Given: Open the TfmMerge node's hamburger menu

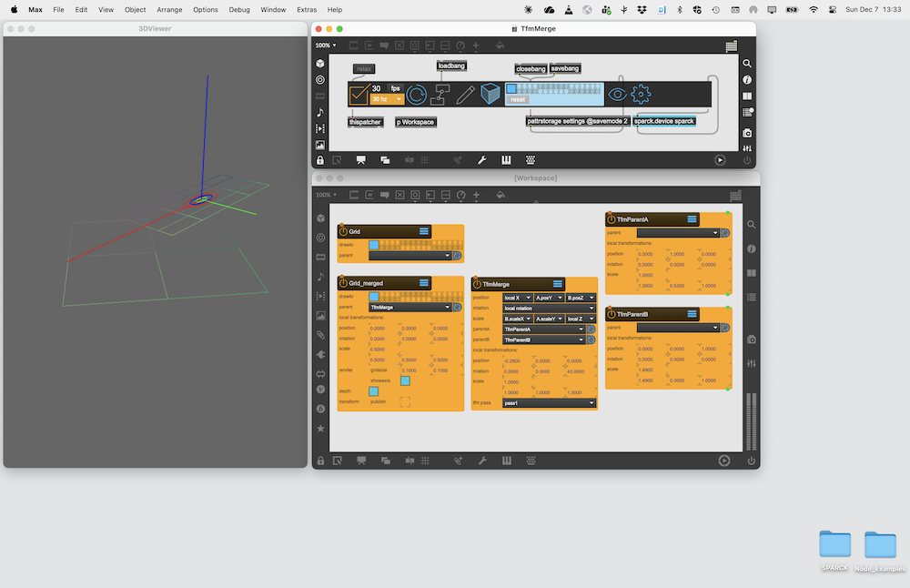Looking at the screenshot, I should (x=559, y=284).
